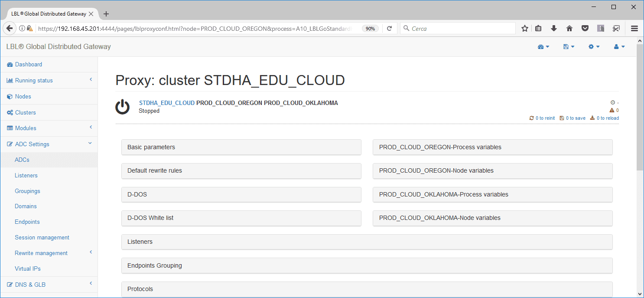Image resolution: width=644 pixels, height=298 pixels.
Task: Open the settings gear menu in the navbar
Action: pos(594,47)
